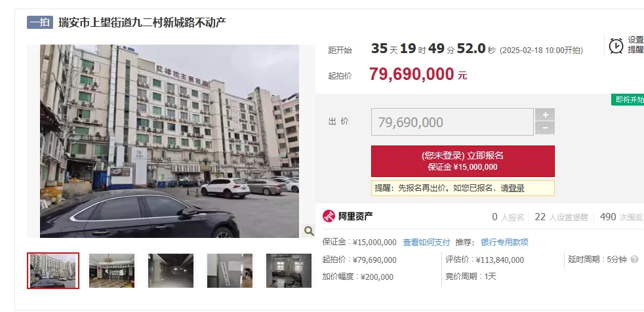Click the red 立即报名 registration button
This screenshot has width=644, height=312.
click(463, 161)
